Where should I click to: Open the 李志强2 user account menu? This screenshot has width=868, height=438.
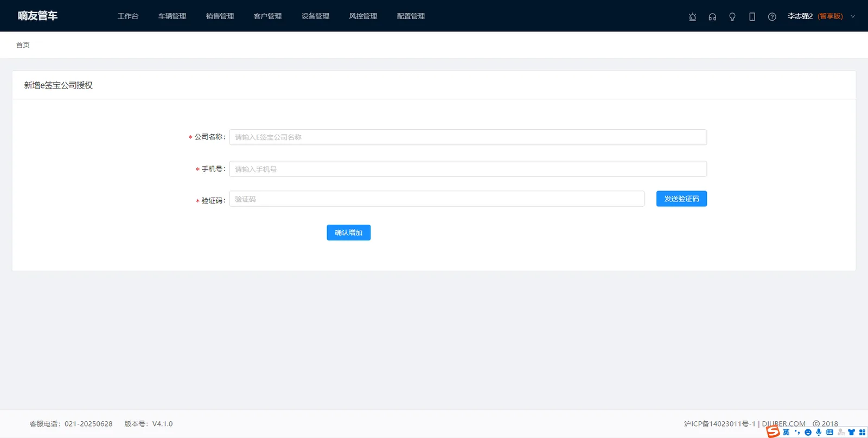point(800,16)
